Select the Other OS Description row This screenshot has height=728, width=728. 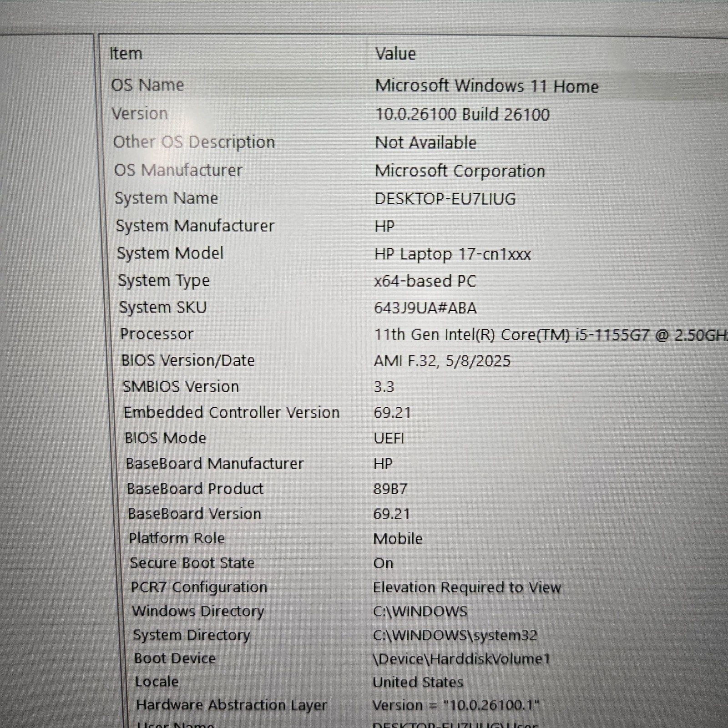pyautogui.click(x=194, y=142)
